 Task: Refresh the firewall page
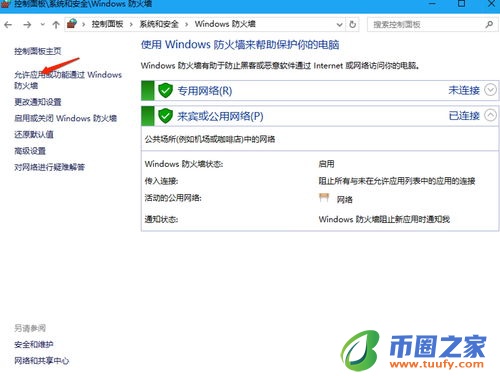[x=352, y=24]
